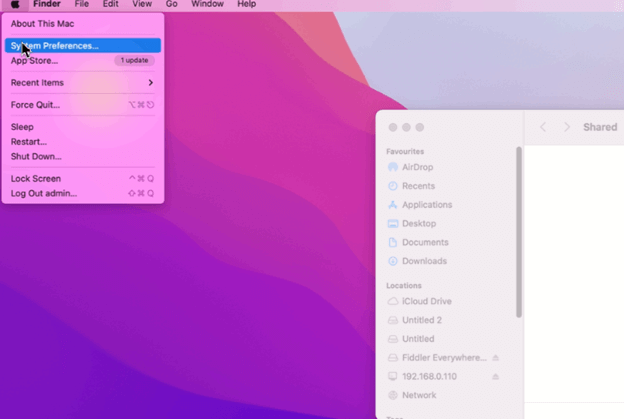Select Network label in sidebar

(419, 395)
